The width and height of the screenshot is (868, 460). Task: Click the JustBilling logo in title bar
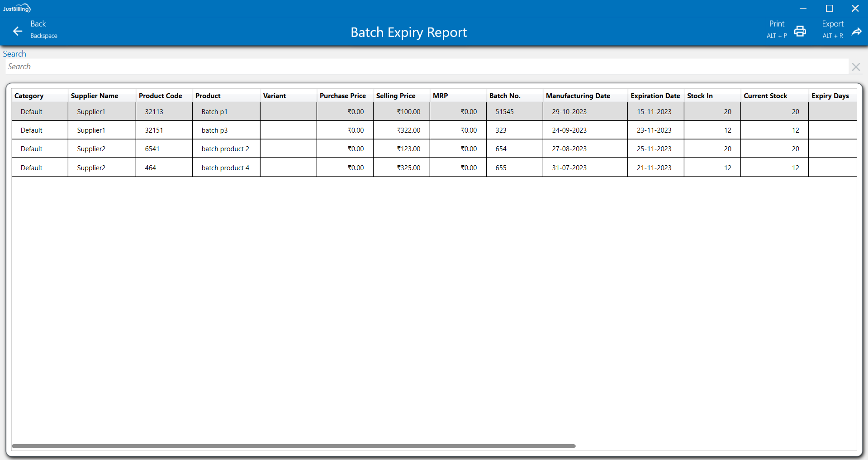pyautogui.click(x=17, y=8)
